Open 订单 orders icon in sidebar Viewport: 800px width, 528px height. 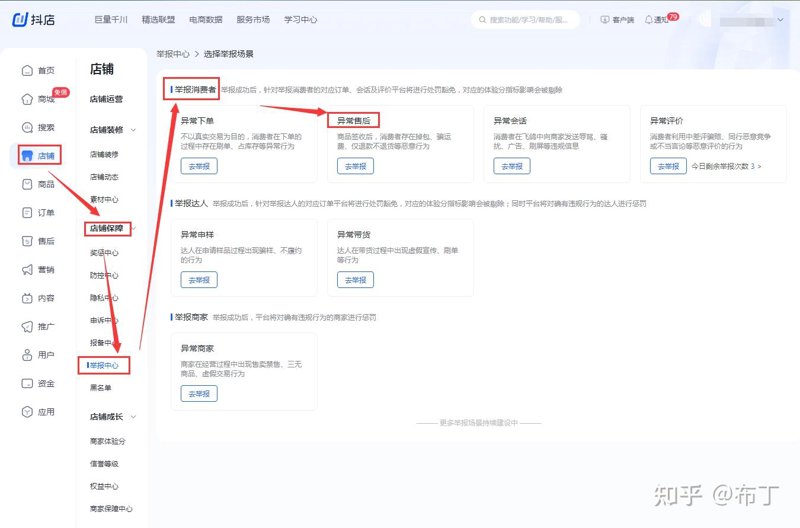[27, 213]
